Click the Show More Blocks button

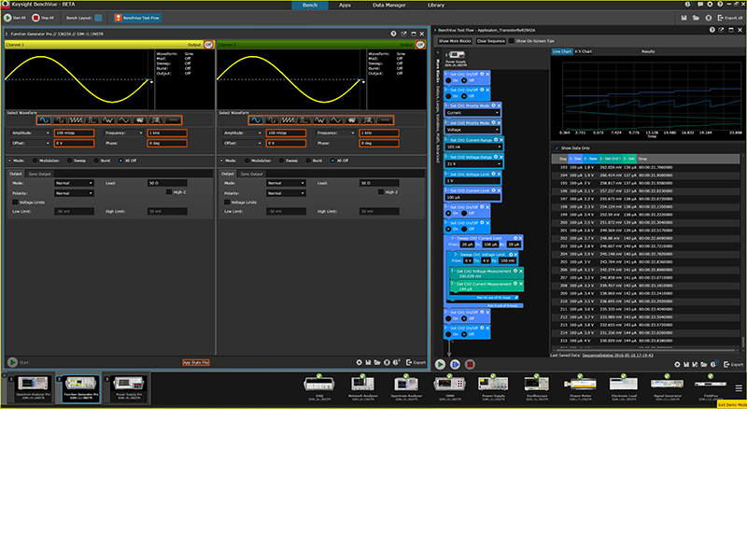[456, 41]
